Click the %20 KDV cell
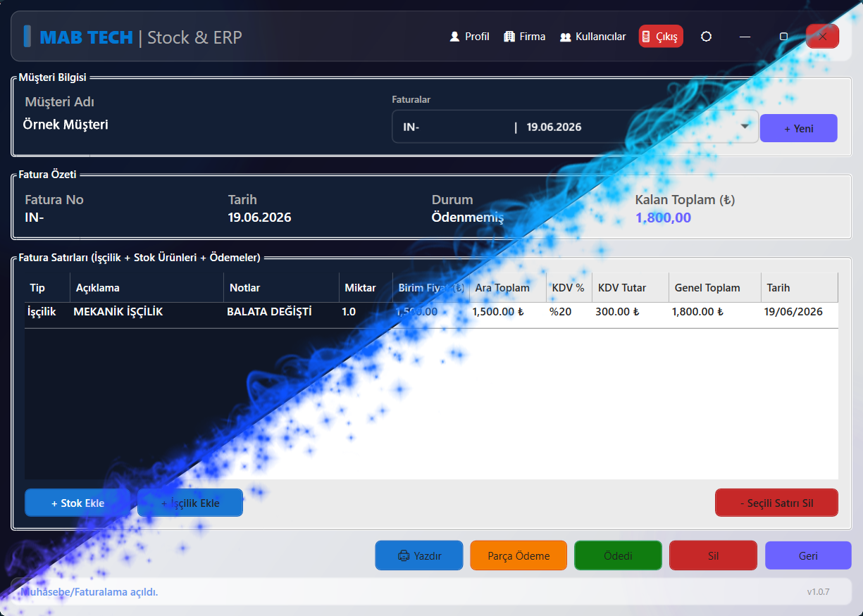 [x=569, y=311]
